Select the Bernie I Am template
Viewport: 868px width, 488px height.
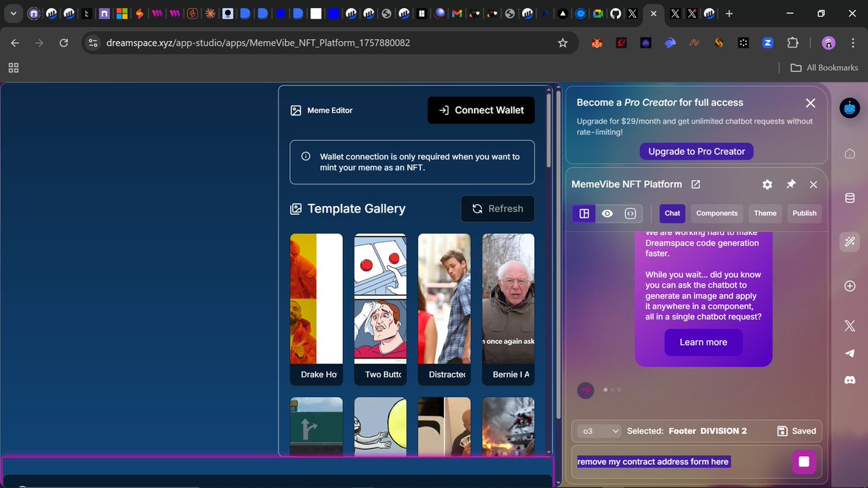click(x=509, y=309)
